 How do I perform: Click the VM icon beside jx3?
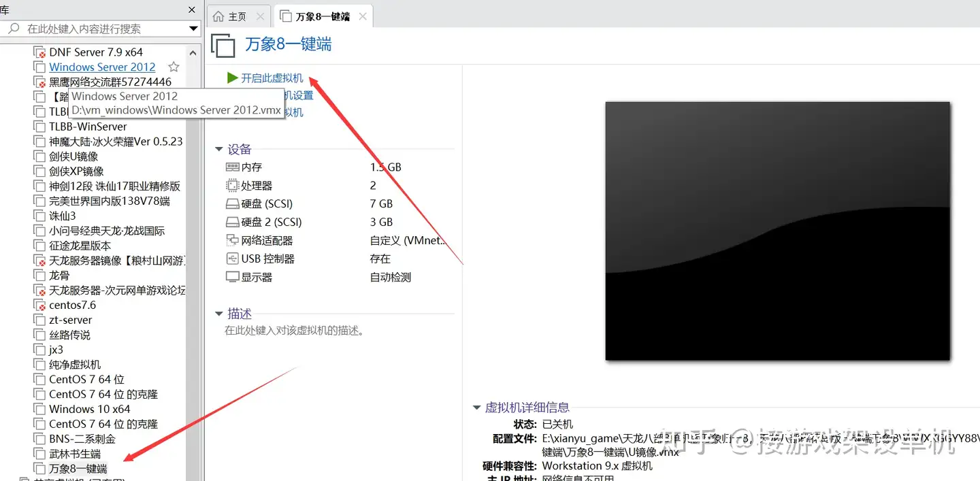pyautogui.click(x=40, y=350)
